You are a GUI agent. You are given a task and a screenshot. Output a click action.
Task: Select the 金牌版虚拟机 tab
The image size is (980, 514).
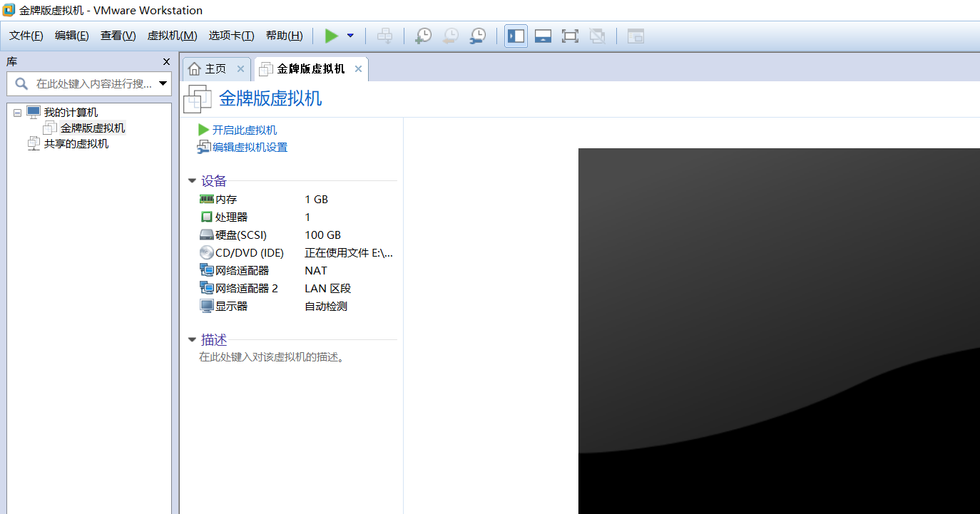coord(311,69)
